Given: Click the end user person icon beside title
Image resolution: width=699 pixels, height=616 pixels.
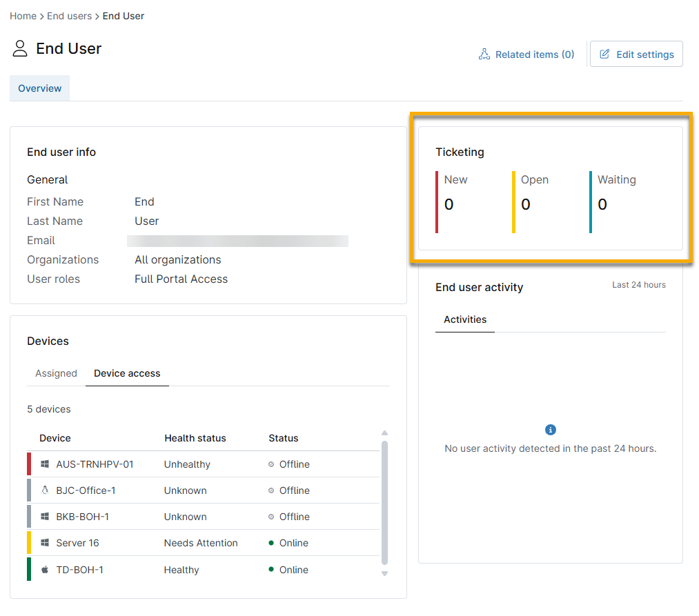Looking at the screenshot, I should (x=20, y=48).
